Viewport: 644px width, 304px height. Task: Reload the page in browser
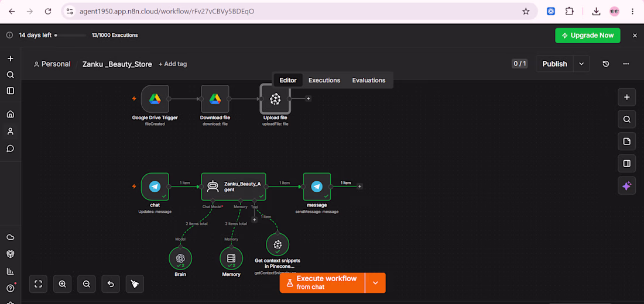pyautogui.click(x=48, y=12)
